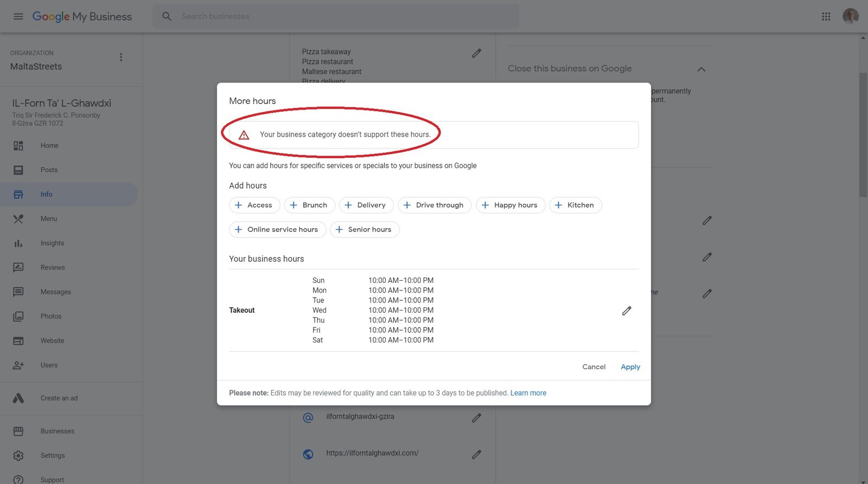Edit Takeout hours with pencil icon
The image size is (868, 484).
click(627, 311)
